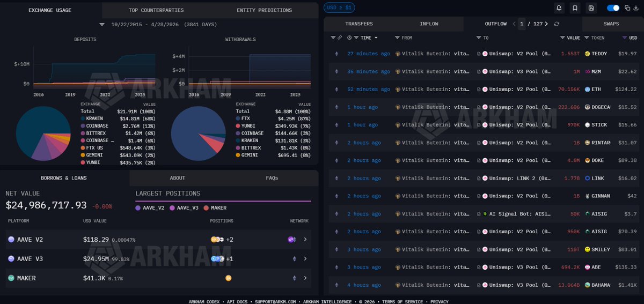Open the Uniswap: LINK 2 pool address
Image resolution: width=644 pixels, height=304 pixels.
pos(519,178)
